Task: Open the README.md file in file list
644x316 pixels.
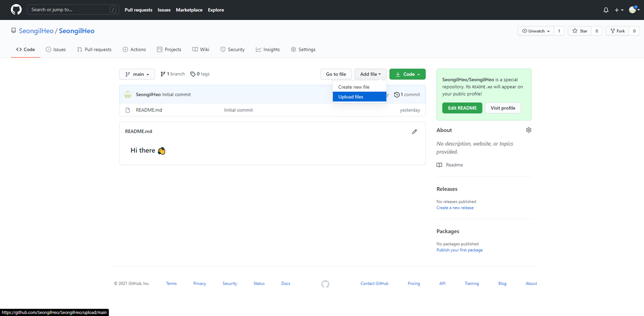Action: click(149, 110)
